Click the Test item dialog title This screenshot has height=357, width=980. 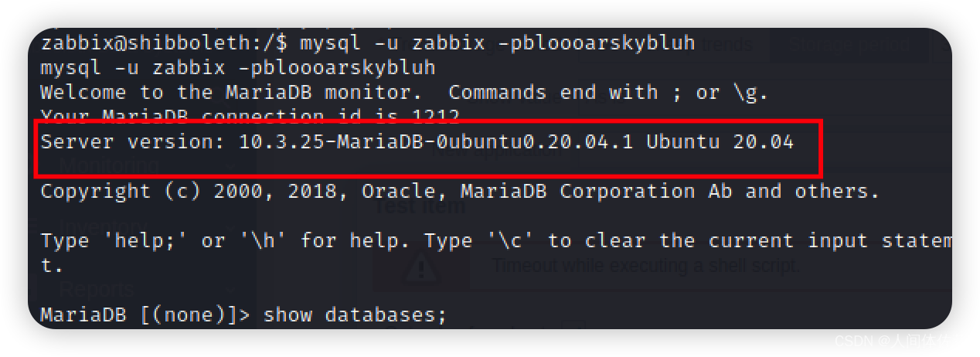tap(420, 206)
